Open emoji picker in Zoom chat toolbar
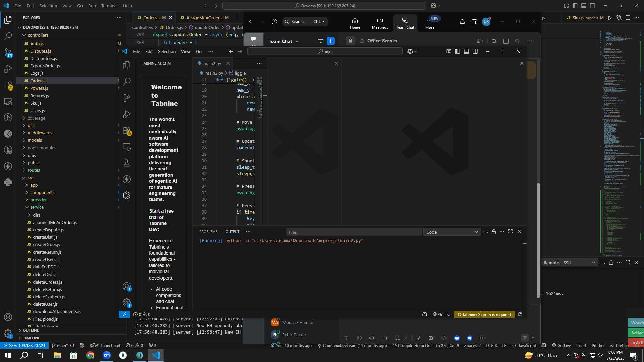Screen dimensions: 644x362 coord(359,338)
